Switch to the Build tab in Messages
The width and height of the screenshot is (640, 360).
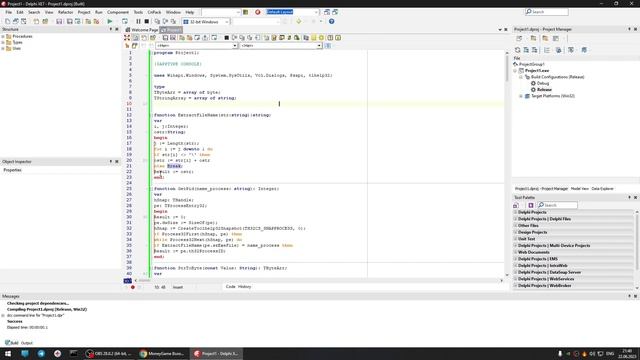(x=12, y=343)
